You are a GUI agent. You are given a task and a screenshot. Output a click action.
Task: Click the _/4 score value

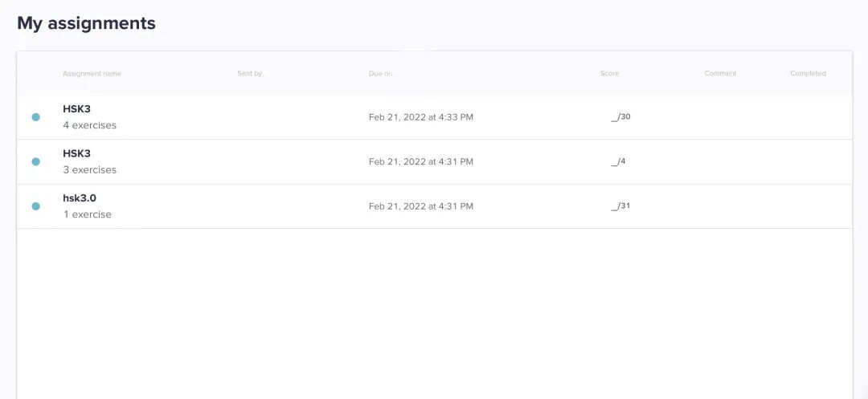[x=618, y=161]
